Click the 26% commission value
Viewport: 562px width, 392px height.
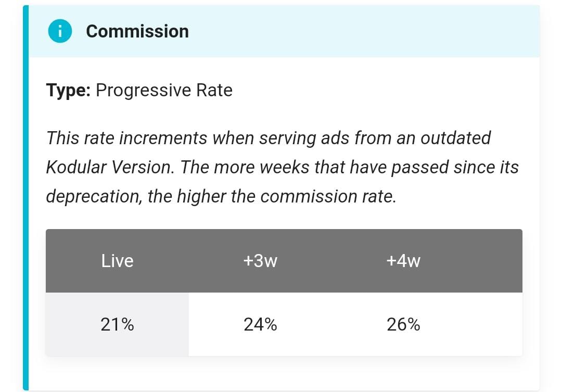(x=403, y=325)
